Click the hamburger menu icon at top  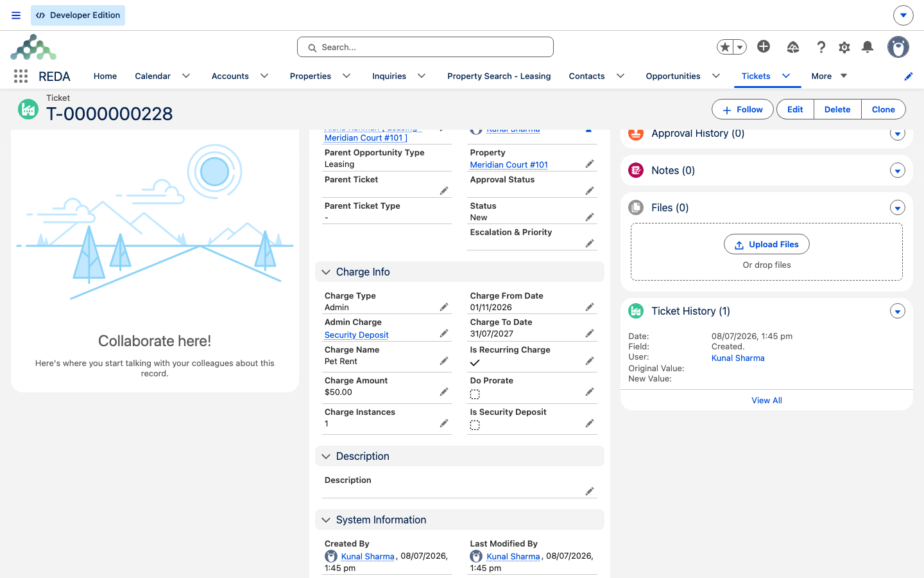[16, 15]
